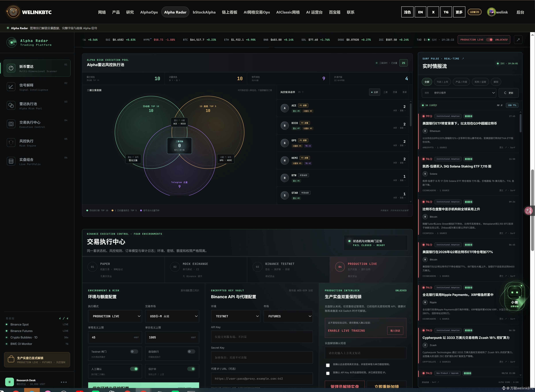Open the AlphaOps nav item
535x392 pixels.
click(149, 12)
